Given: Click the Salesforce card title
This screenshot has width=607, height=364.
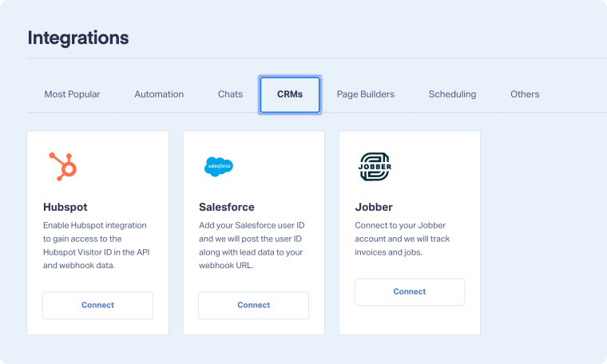Looking at the screenshot, I should (227, 207).
